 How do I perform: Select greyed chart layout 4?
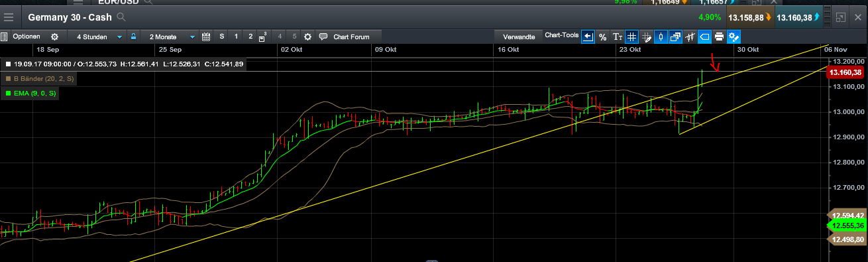(x=280, y=36)
